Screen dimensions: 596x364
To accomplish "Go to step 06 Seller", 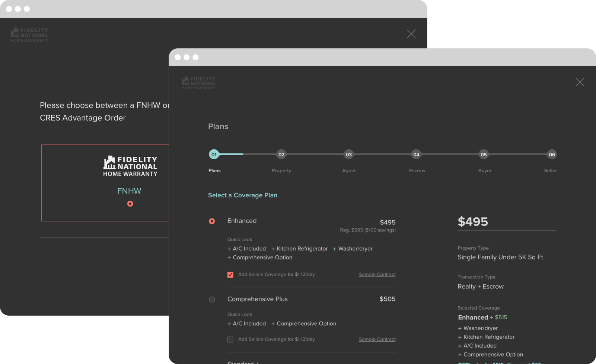I will (551, 154).
